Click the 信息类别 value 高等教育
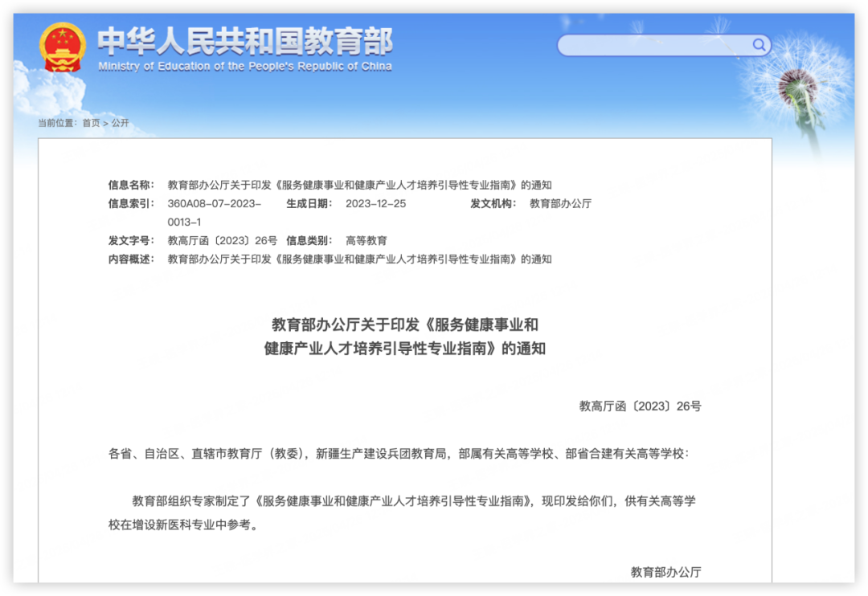 tap(366, 240)
